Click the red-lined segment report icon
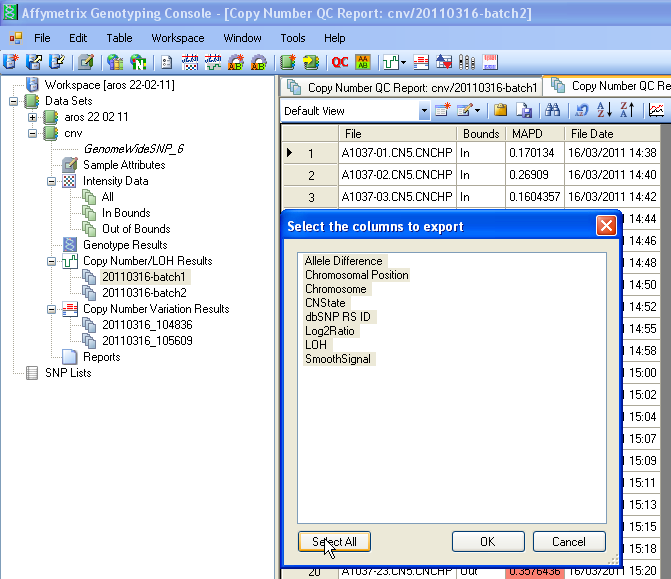 421,62
